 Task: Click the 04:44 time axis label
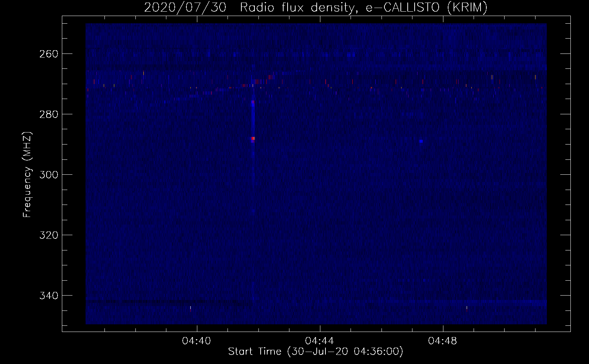click(320, 341)
